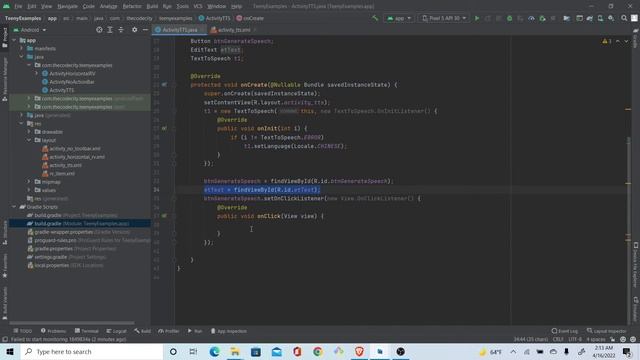Click the Windows search box

pos(92,351)
